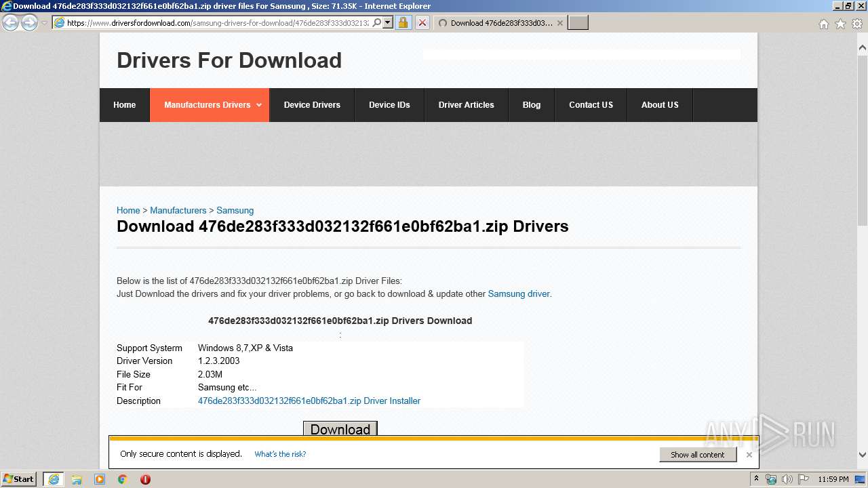Open Device IDs menu item
The height and width of the screenshot is (488, 868).
click(x=389, y=105)
